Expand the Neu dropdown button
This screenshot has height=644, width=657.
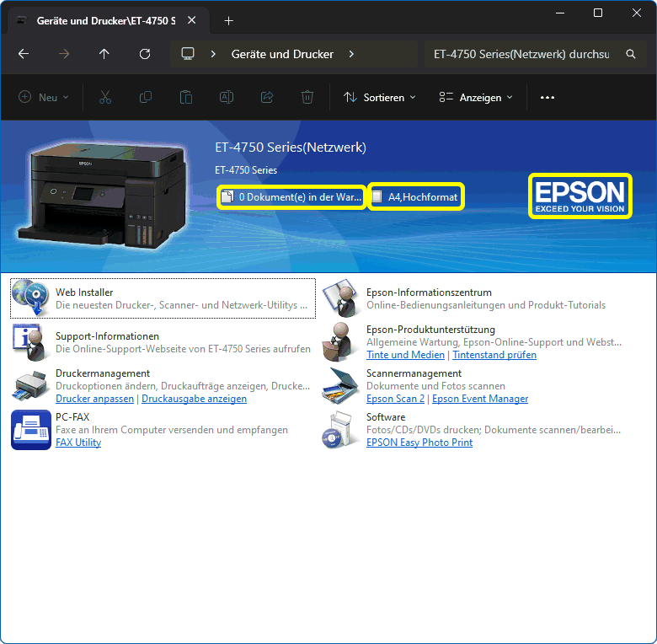tap(44, 98)
